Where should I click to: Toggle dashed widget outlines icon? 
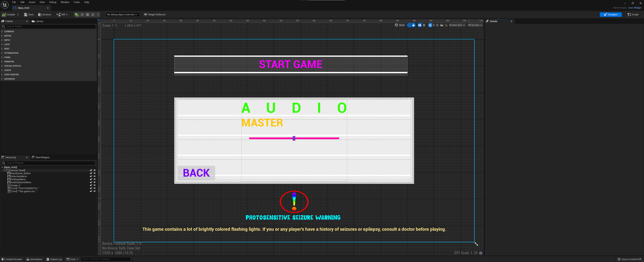pos(409,25)
